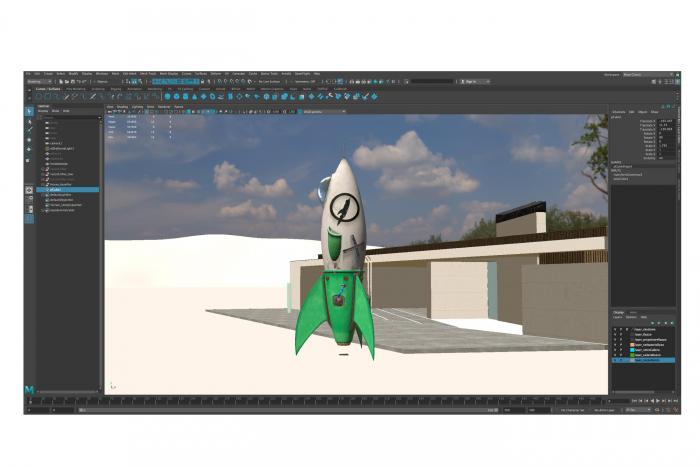Toggle visibility of the third display layer

tap(615, 340)
